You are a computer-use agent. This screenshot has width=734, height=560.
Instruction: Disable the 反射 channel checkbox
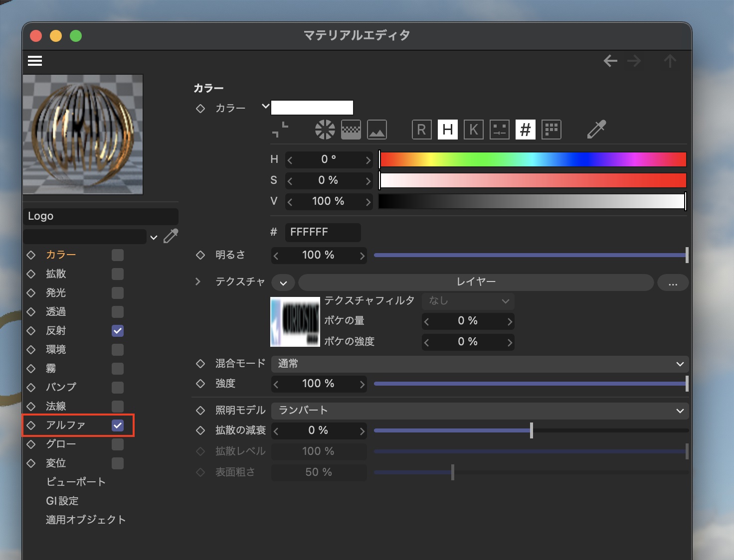pos(118,331)
